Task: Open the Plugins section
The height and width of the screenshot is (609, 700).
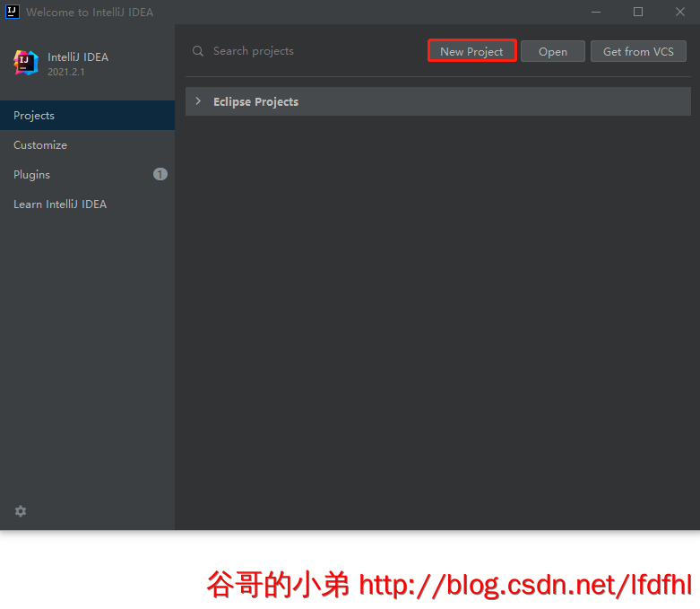Action: pyautogui.click(x=88, y=174)
